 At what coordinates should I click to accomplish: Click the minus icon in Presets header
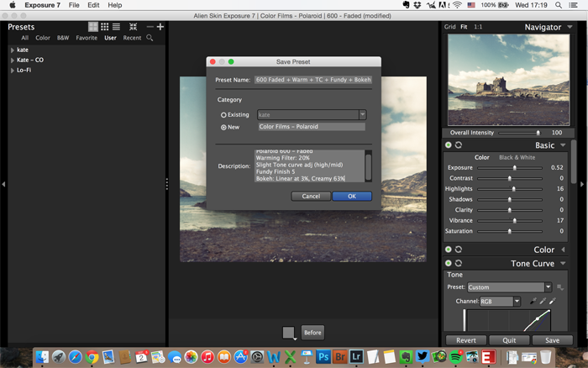(x=150, y=27)
